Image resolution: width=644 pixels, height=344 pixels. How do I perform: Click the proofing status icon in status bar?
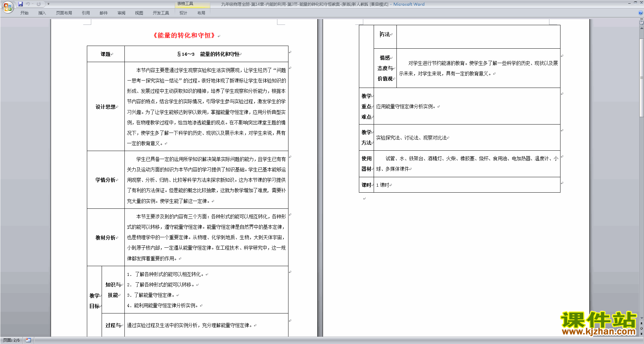(x=29, y=340)
